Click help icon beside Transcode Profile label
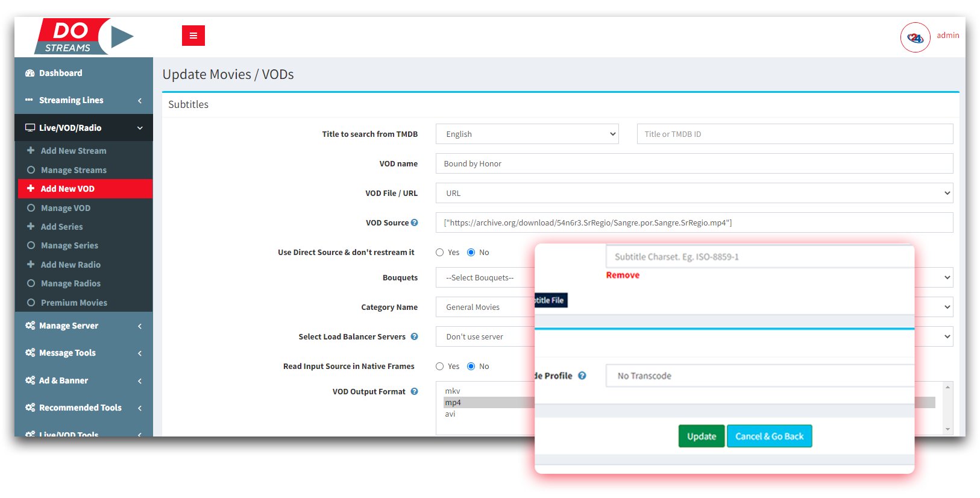980x498 pixels. coord(582,376)
